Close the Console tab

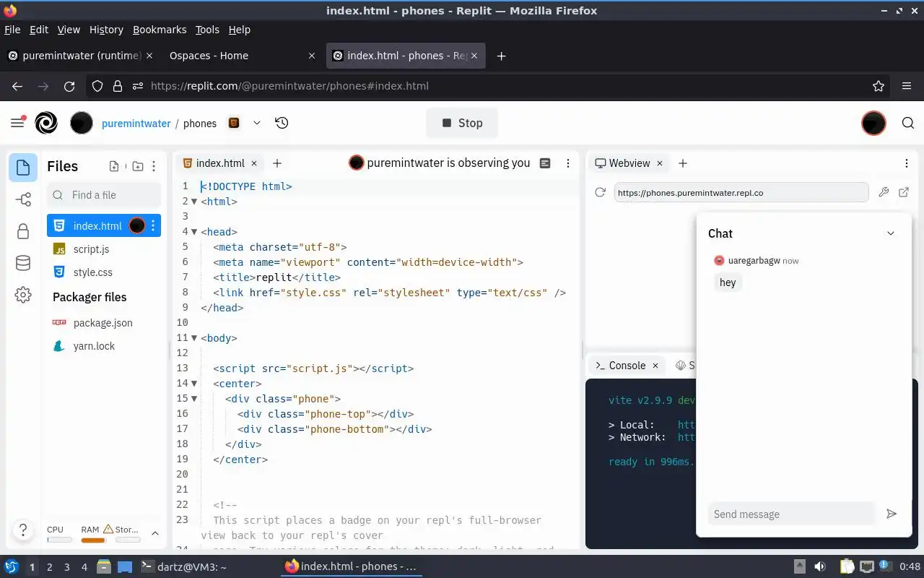click(x=655, y=366)
